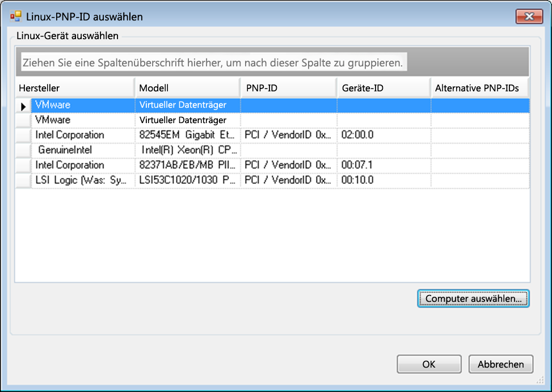Click the row selector for LSI Logic
This screenshot has height=392, width=552.
pos(23,180)
